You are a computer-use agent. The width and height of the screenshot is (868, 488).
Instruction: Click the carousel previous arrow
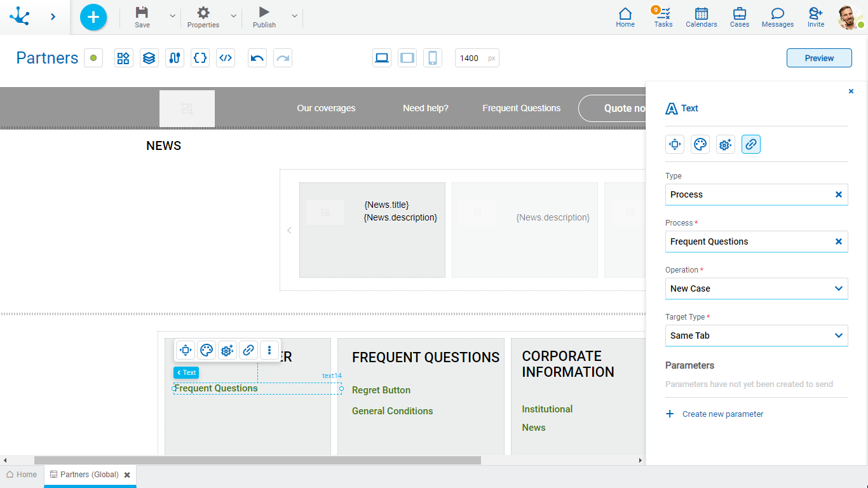point(289,230)
